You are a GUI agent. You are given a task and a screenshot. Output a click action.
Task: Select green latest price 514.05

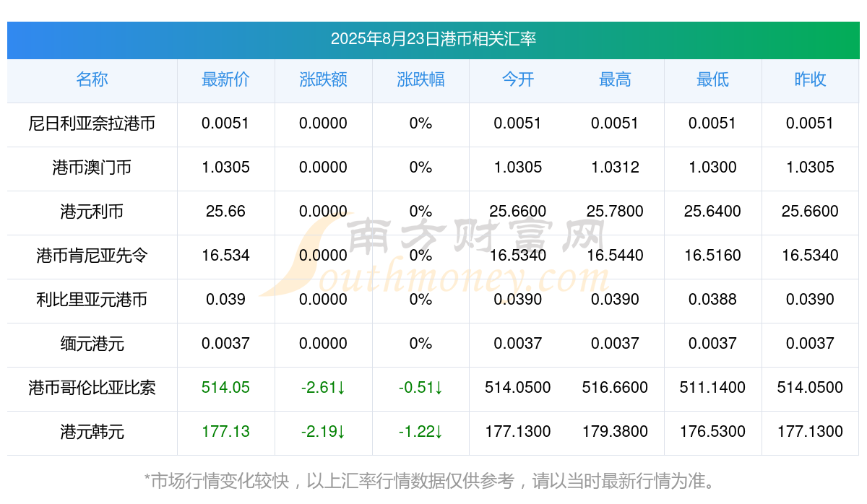pos(225,388)
